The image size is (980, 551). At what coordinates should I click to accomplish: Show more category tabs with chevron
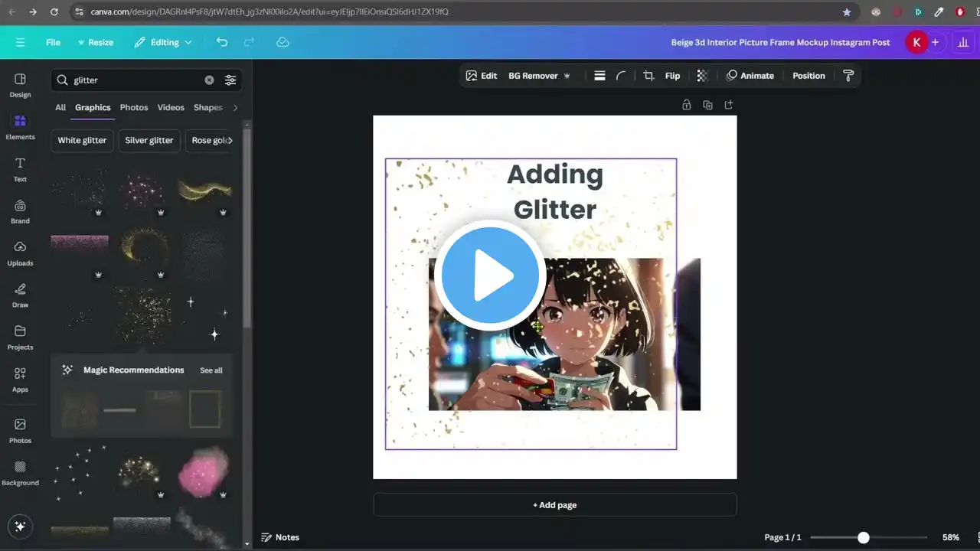[x=235, y=108]
